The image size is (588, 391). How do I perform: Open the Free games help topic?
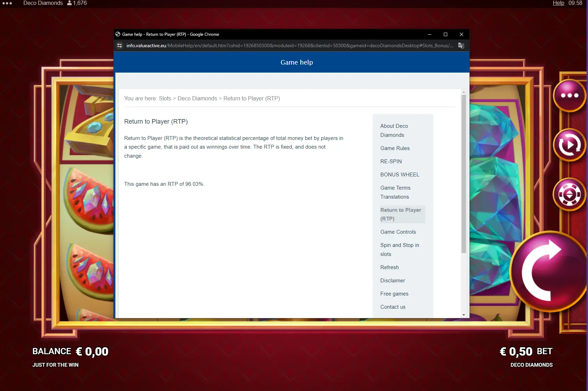(x=394, y=294)
